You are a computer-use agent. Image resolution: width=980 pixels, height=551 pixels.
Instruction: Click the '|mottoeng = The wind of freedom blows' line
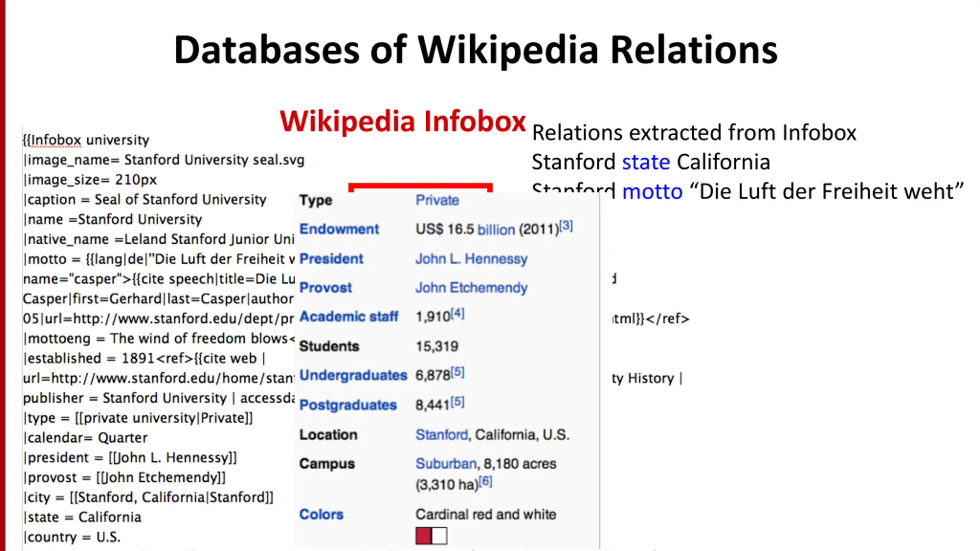(159, 339)
